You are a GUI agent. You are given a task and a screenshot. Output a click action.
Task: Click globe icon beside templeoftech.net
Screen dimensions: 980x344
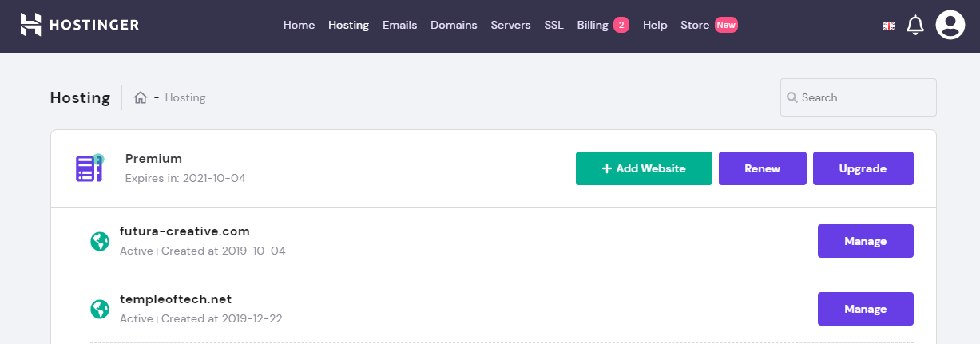click(x=100, y=309)
